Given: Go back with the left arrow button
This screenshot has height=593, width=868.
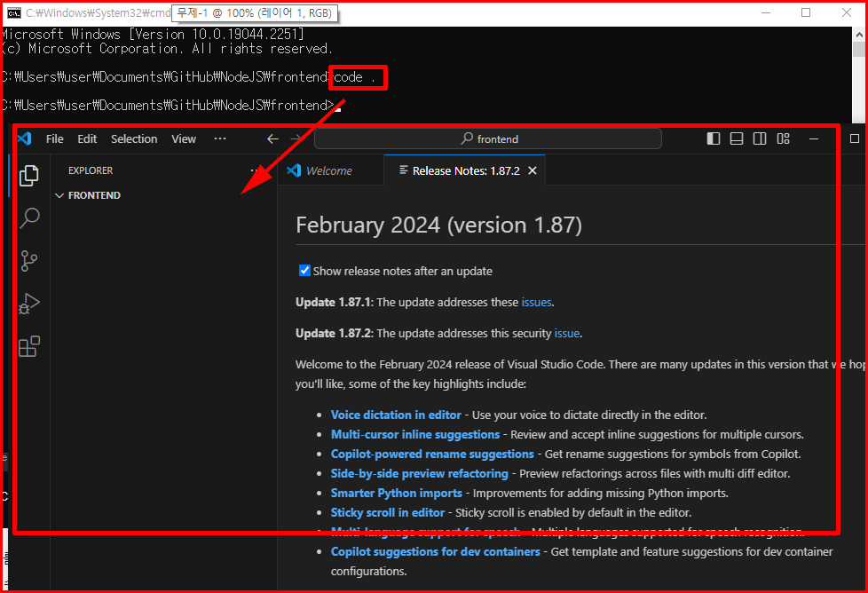Looking at the screenshot, I should (272, 139).
